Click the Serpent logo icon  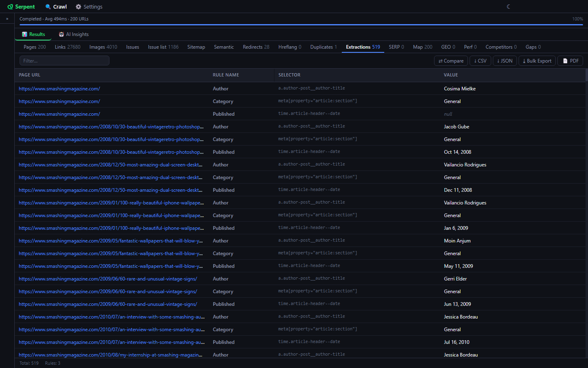click(10, 7)
